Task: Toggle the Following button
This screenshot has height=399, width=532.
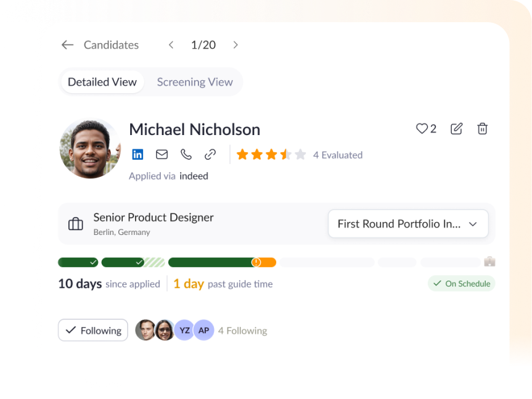Action: tap(93, 330)
